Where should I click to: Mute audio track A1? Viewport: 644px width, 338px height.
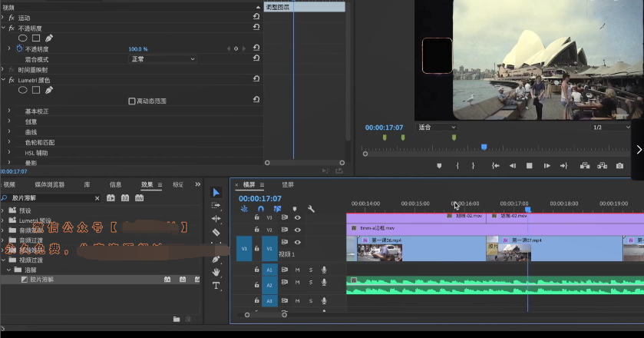coord(297,270)
